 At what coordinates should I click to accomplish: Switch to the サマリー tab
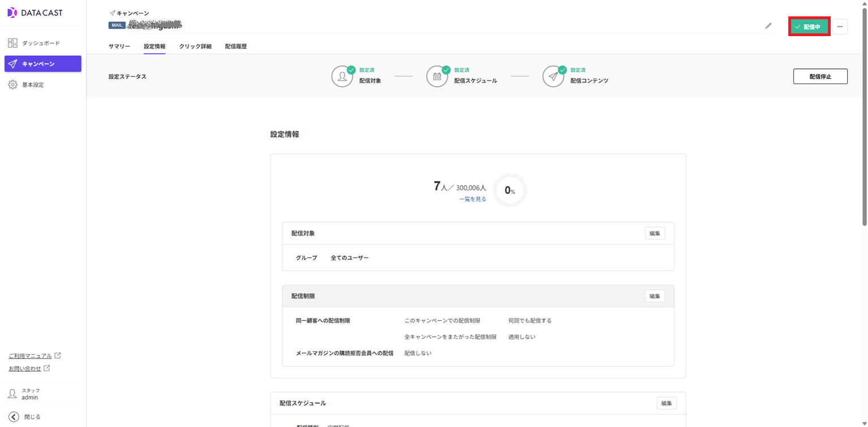pyautogui.click(x=119, y=46)
